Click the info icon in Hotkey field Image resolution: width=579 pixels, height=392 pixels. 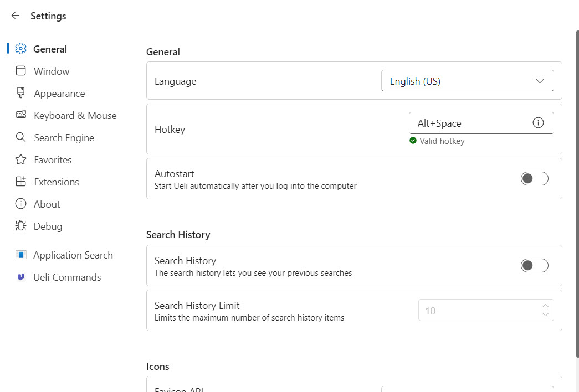tap(538, 123)
